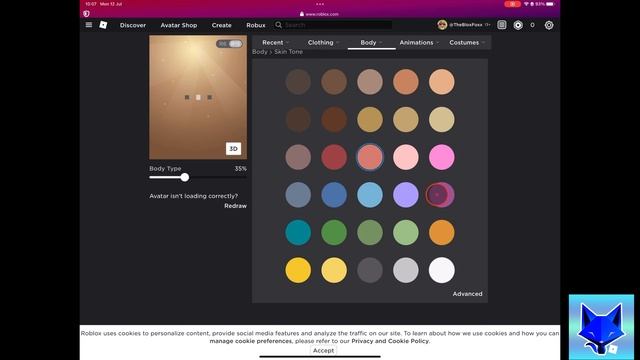Click the Body Type slider handle
640x360 pixels.
(185, 177)
